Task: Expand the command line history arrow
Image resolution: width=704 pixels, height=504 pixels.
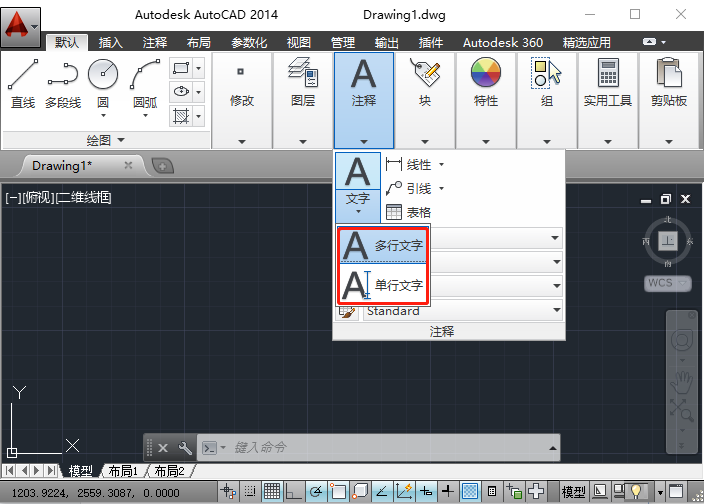Action: [x=553, y=448]
